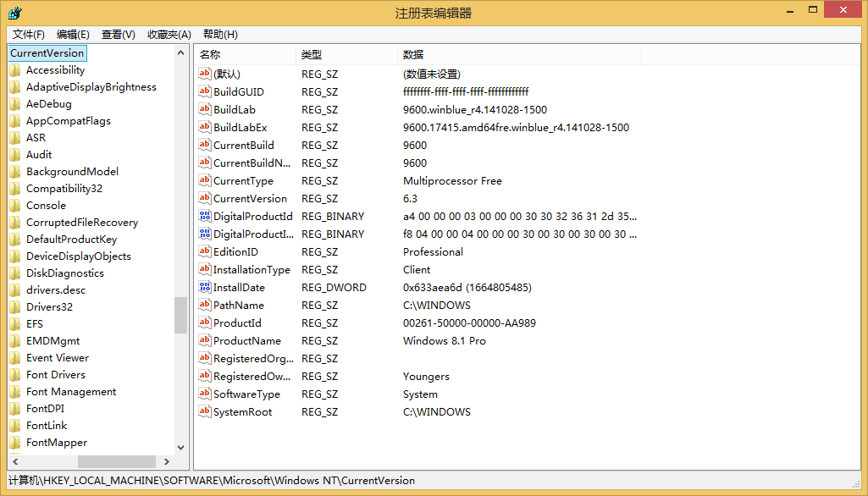Select the CorruptedFileRecovery key
The width and height of the screenshot is (868, 496).
tap(82, 223)
